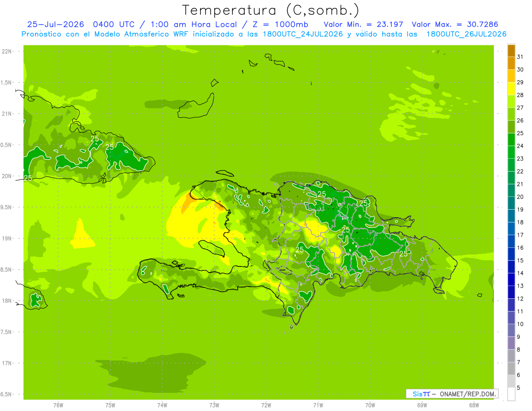Click the teal swatch between 19 and 20

point(511,204)
